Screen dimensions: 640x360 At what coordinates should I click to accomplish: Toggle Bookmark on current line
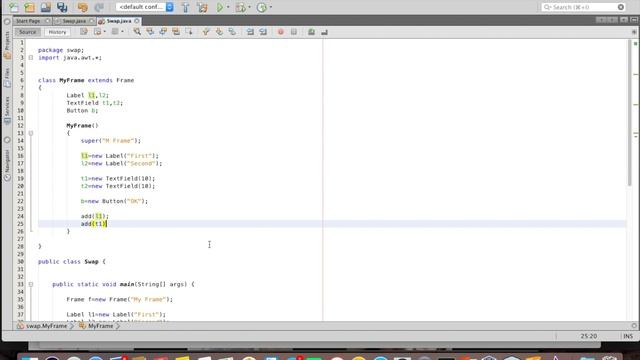[232, 32]
